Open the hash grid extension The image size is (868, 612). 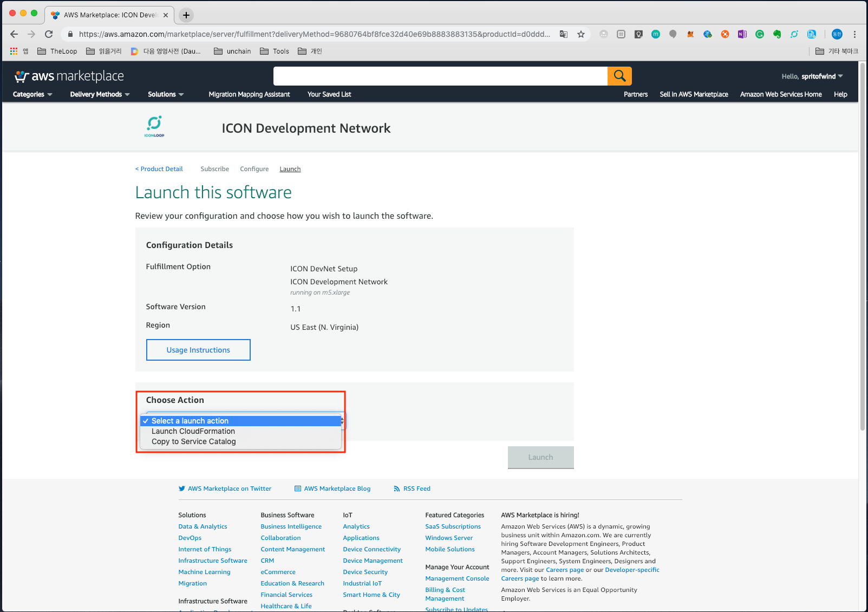click(621, 34)
